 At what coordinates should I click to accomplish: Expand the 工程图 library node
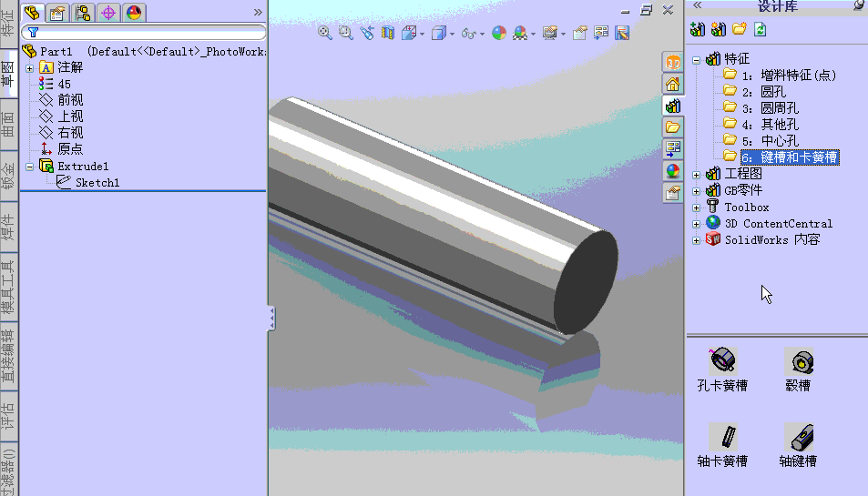pyautogui.click(x=697, y=176)
